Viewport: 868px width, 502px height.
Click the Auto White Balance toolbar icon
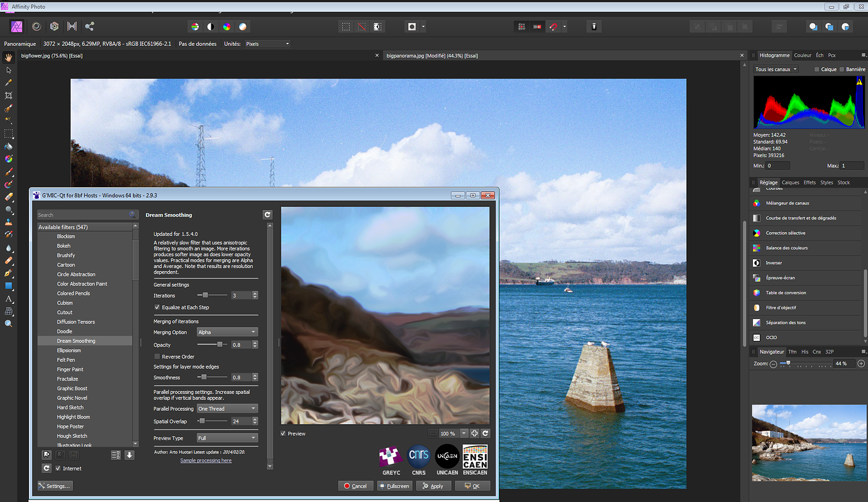click(x=243, y=26)
